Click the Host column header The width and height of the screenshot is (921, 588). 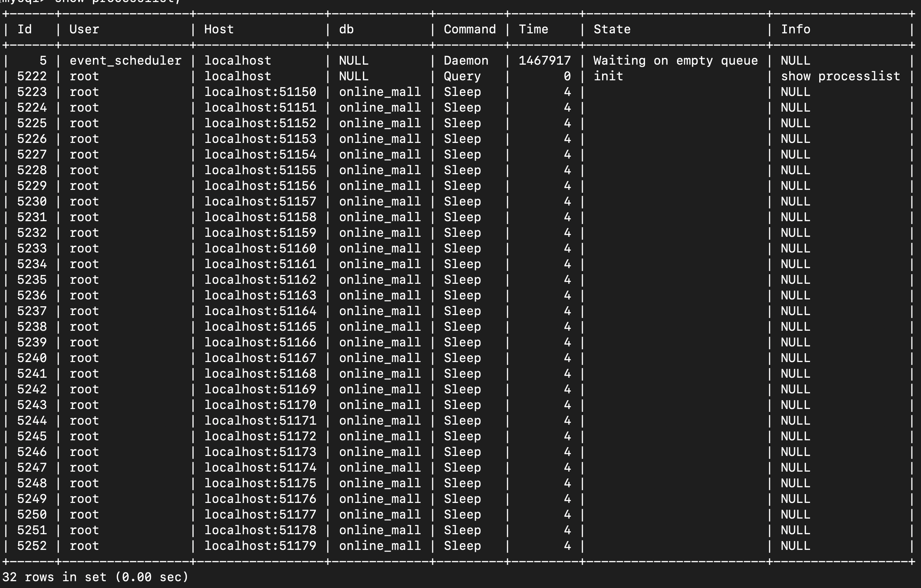pyautogui.click(x=219, y=30)
